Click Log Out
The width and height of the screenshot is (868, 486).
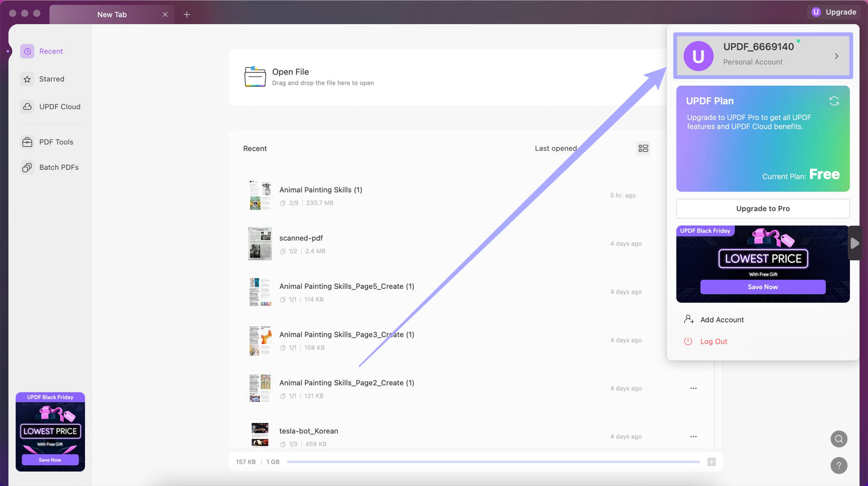coord(714,341)
